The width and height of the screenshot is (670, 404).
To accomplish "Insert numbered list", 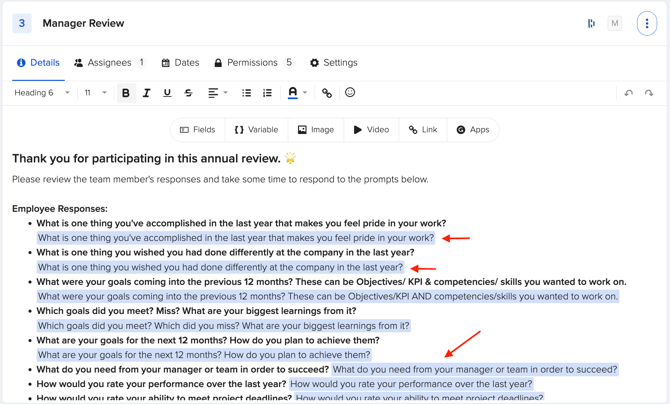I will tap(267, 93).
